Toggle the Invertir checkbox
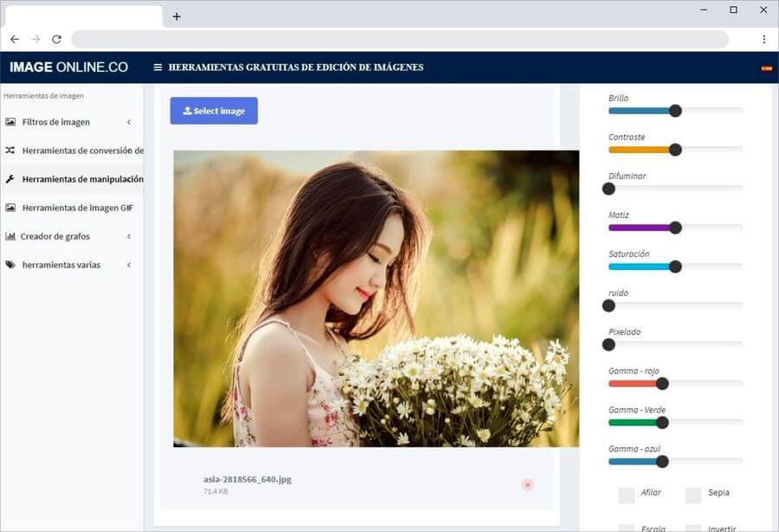The width and height of the screenshot is (779, 532). 693,529
